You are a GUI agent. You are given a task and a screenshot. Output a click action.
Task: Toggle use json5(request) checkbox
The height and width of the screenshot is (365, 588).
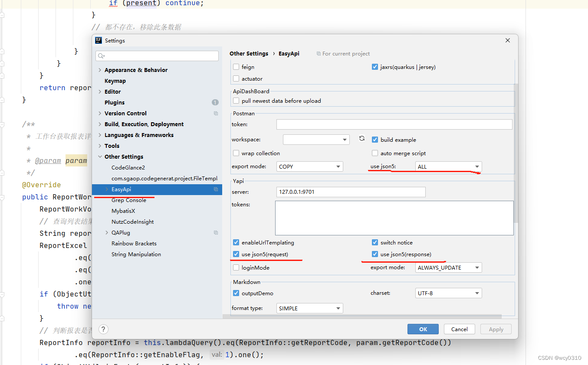click(236, 254)
